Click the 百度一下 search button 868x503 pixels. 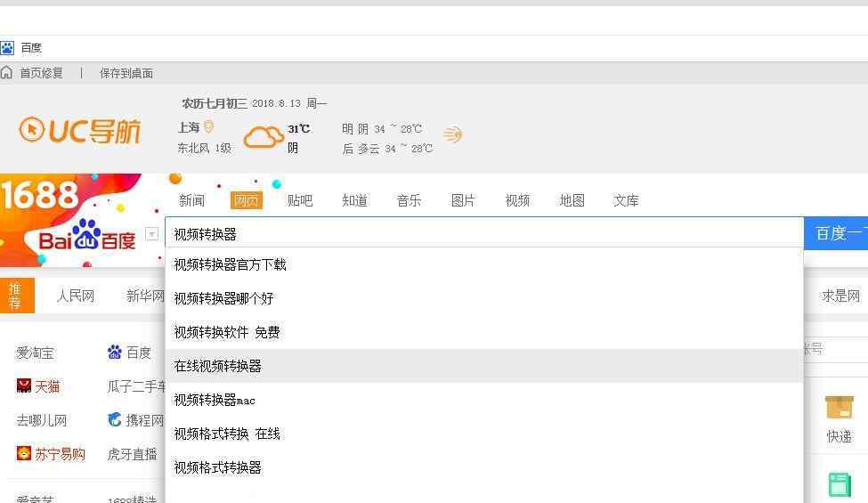836,233
